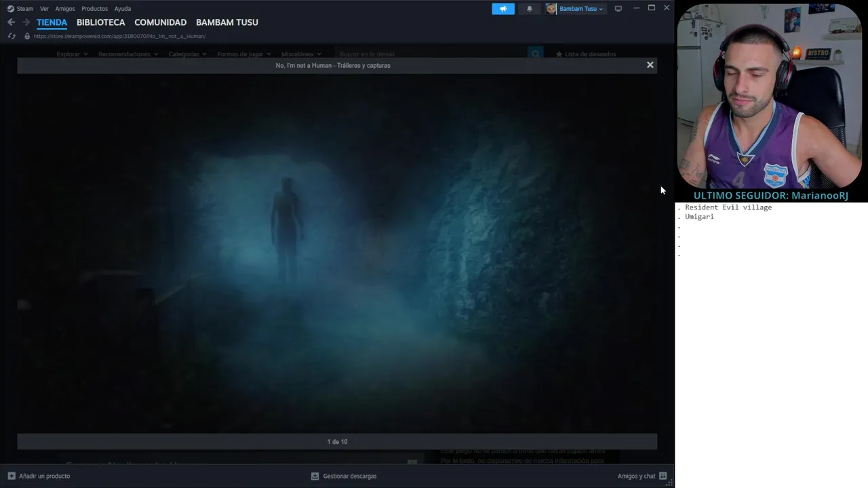This screenshot has height=488, width=868.
Task: Expand the Recomendaciones dropdown
Action: pyautogui.click(x=128, y=54)
